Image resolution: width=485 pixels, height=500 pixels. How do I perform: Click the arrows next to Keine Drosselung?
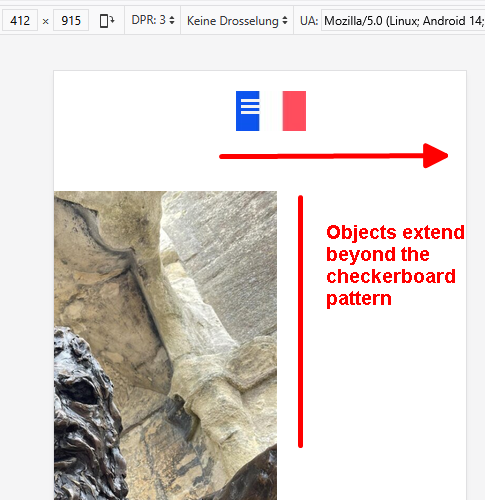(285, 21)
